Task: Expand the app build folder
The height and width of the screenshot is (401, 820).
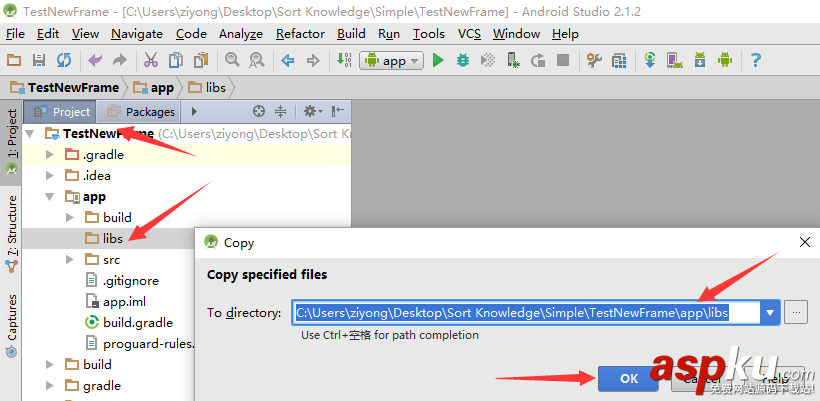Action: pyautogui.click(x=70, y=217)
